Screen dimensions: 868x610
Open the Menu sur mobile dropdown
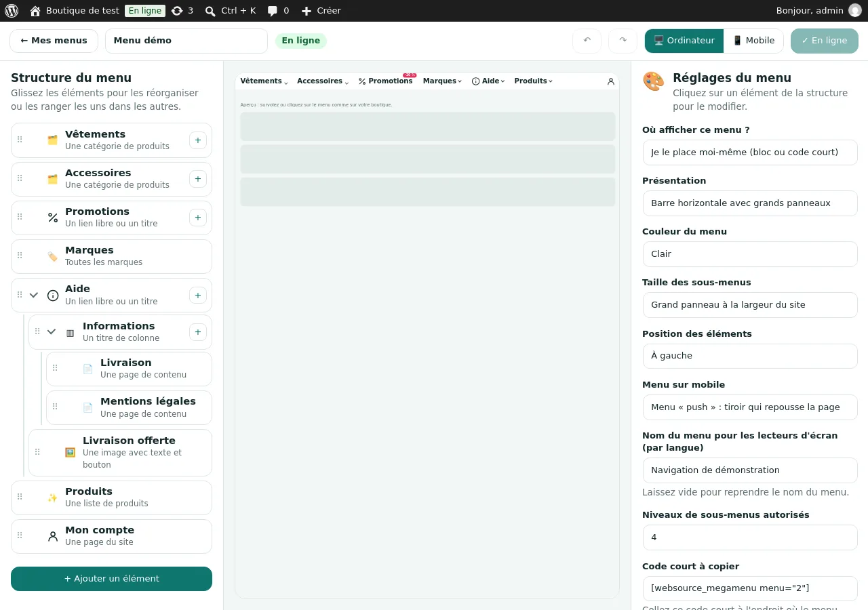750,407
